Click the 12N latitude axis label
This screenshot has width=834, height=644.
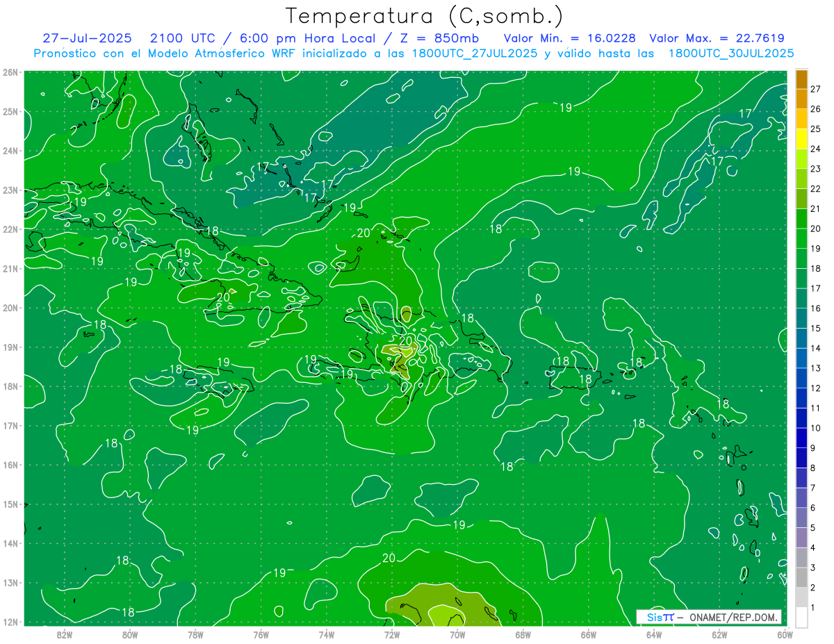pyautogui.click(x=10, y=622)
